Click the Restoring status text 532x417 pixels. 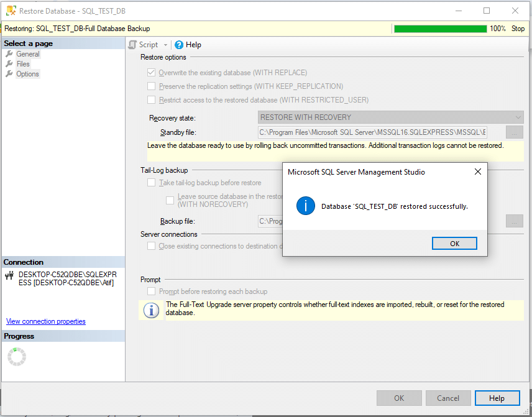77,29
